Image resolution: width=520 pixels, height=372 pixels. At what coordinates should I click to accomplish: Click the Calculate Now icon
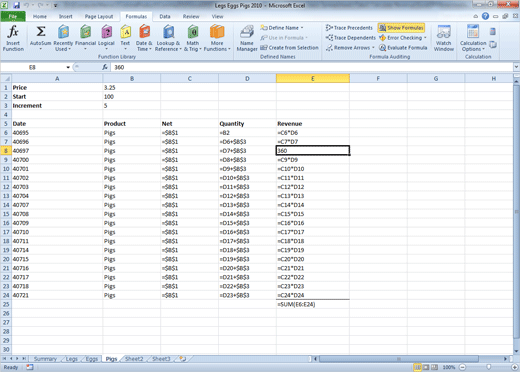click(493, 32)
